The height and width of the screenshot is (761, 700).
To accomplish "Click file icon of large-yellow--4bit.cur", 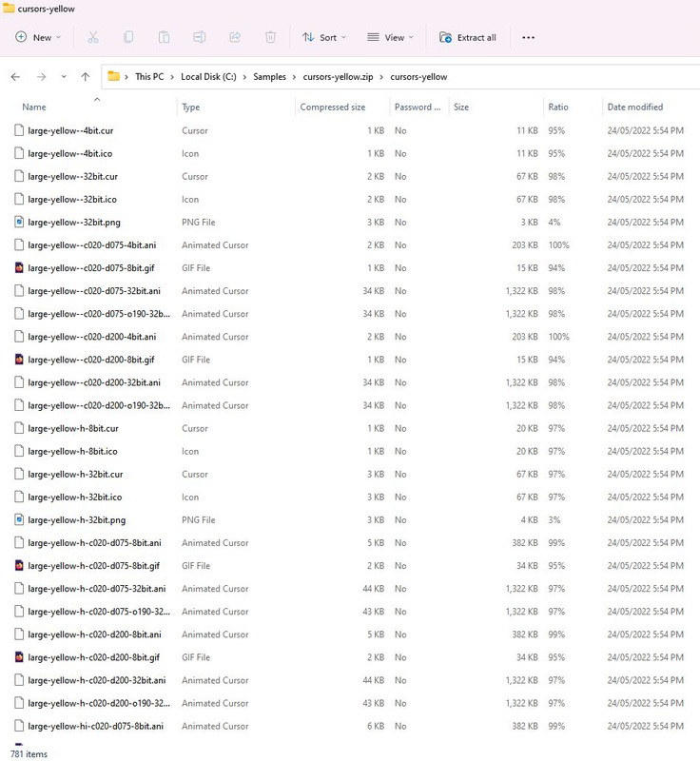I will [19, 130].
